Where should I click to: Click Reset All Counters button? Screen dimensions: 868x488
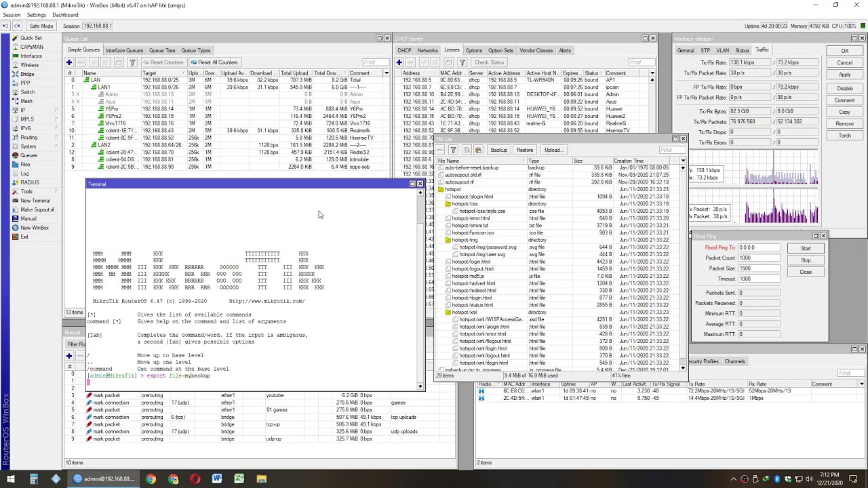[x=214, y=62]
